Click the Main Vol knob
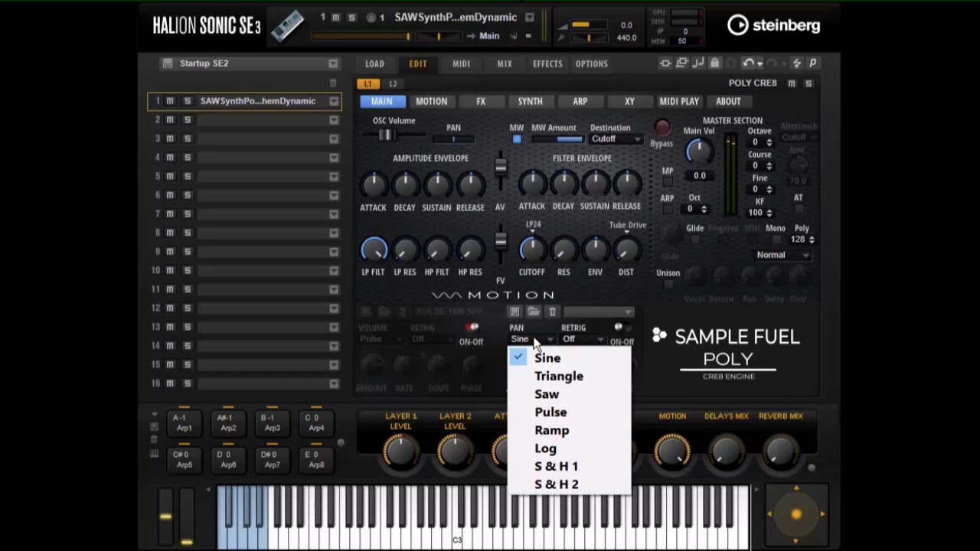This screenshot has height=551, width=980. click(x=699, y=152)
